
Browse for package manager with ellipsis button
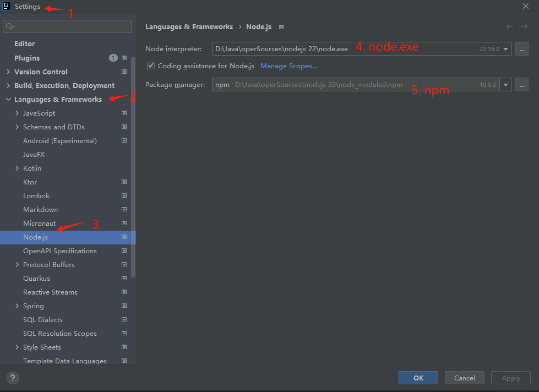tap(522, 85)
